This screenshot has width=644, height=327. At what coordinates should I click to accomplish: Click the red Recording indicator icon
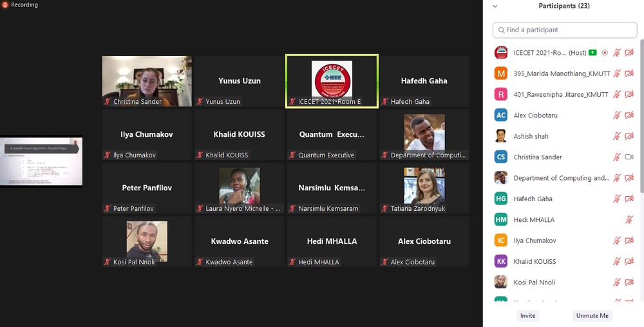pyautogui.click(x=5, y=5)
